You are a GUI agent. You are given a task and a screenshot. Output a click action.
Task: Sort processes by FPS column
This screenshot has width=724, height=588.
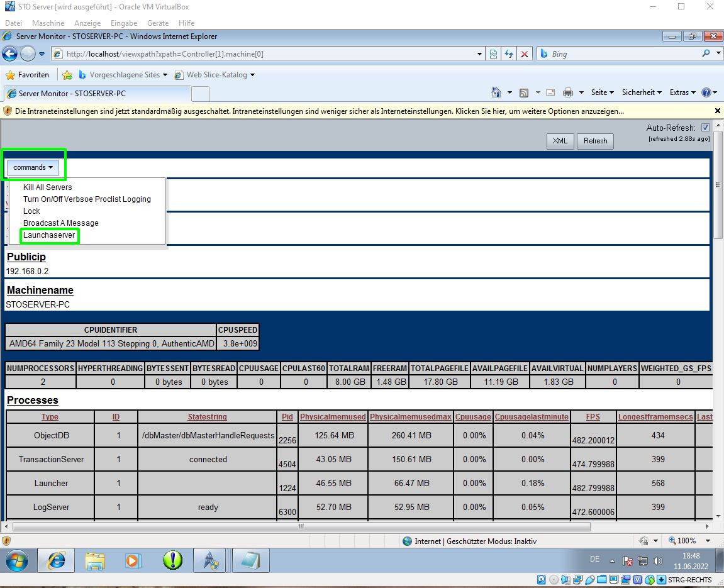tap(593, 417)
